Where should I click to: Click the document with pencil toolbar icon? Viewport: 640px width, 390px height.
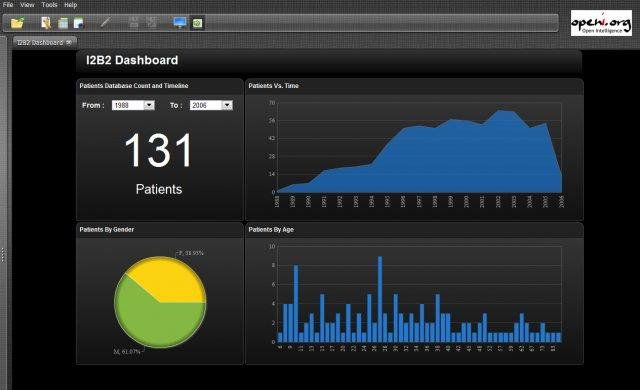point(46,23)
